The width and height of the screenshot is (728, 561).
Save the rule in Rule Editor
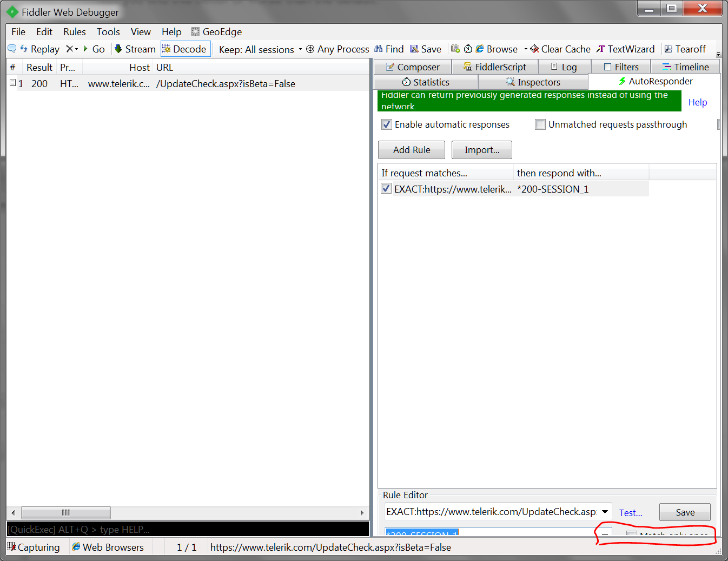pyautogui.click(x=685, y=512)
